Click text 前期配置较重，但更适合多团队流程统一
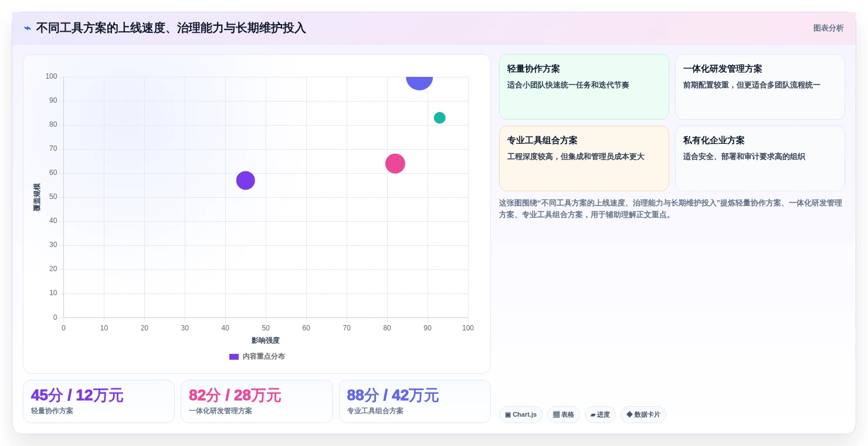The width and height of the screenshot is (868, 446). coord(751,85)
